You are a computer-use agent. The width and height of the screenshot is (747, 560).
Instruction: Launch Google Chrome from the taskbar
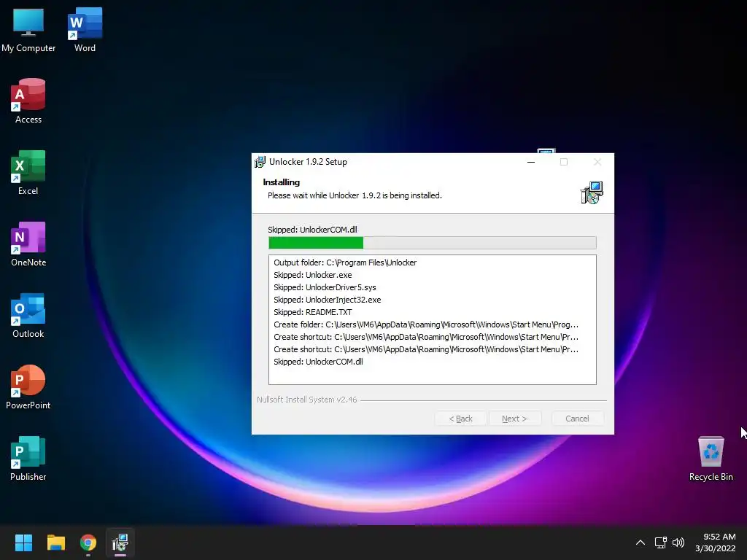pyautogui.click(x=88, y=542)
